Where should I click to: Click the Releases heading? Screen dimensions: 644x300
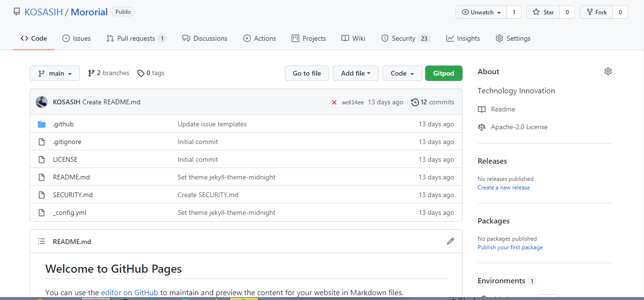492,161
